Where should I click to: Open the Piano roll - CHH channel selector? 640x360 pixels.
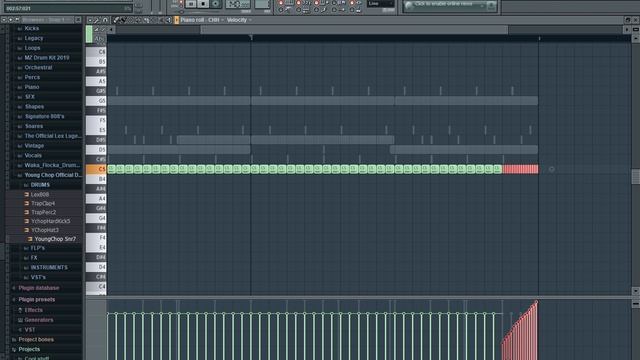click(202, 20)
